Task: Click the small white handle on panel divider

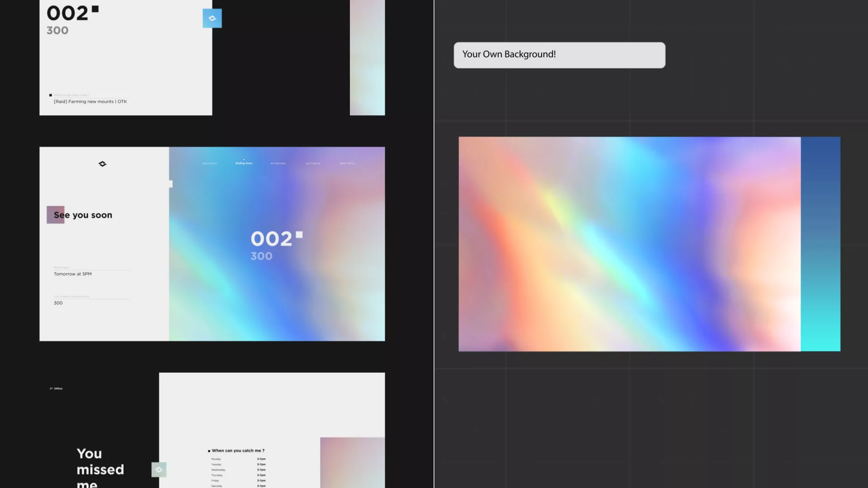Action: [x=170, y=184]
